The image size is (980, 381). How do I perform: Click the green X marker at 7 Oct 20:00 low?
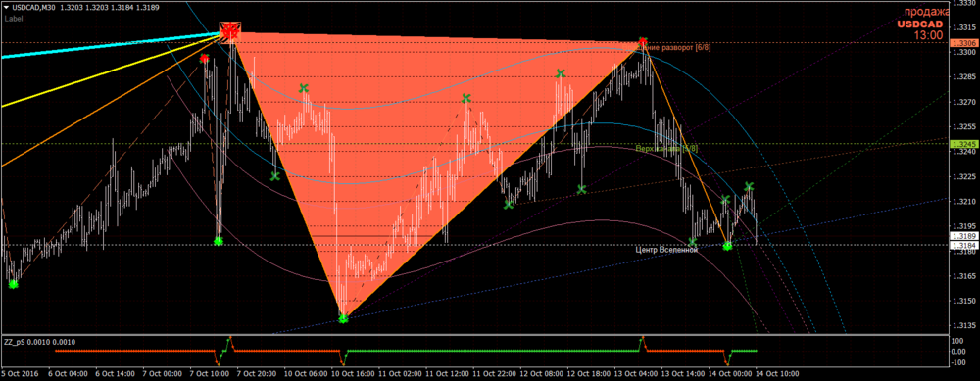274,176
